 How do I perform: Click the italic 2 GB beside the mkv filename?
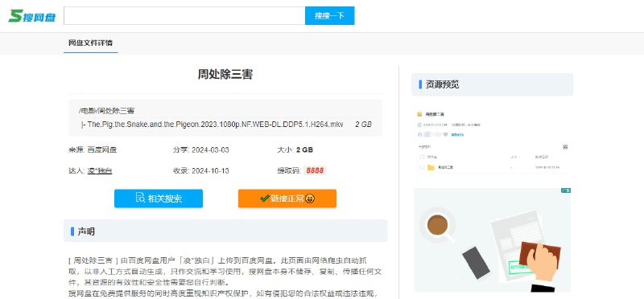coord(364,124)
